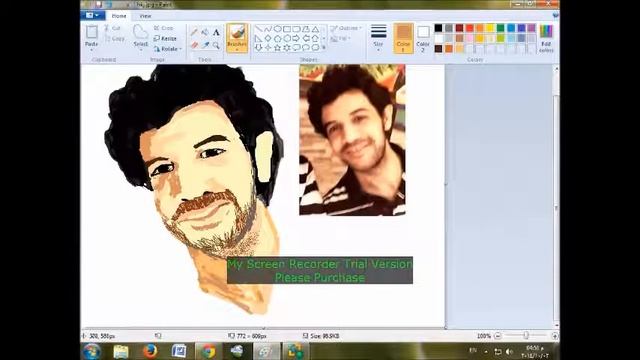640x360 pixels.
Task: Choose the Six-point star shape
Action: [x=287, y=48]
